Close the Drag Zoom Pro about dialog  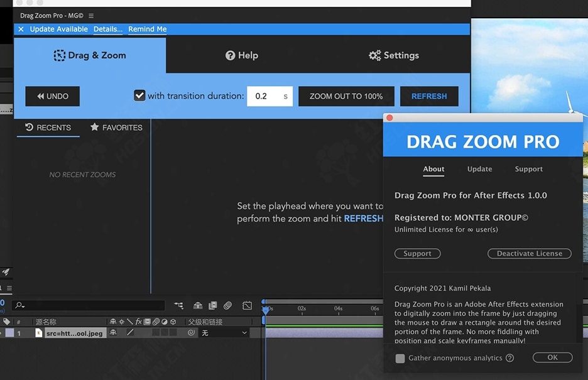click(x=389, y=118)
